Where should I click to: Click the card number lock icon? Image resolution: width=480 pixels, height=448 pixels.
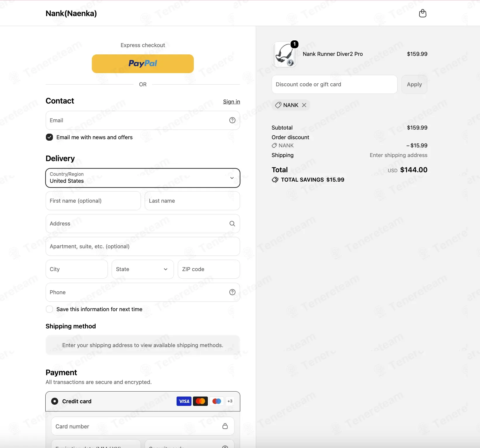(225, 426)
